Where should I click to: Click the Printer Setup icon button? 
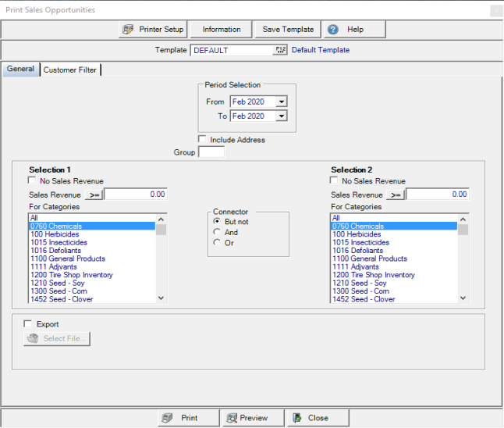click(153, 30)
